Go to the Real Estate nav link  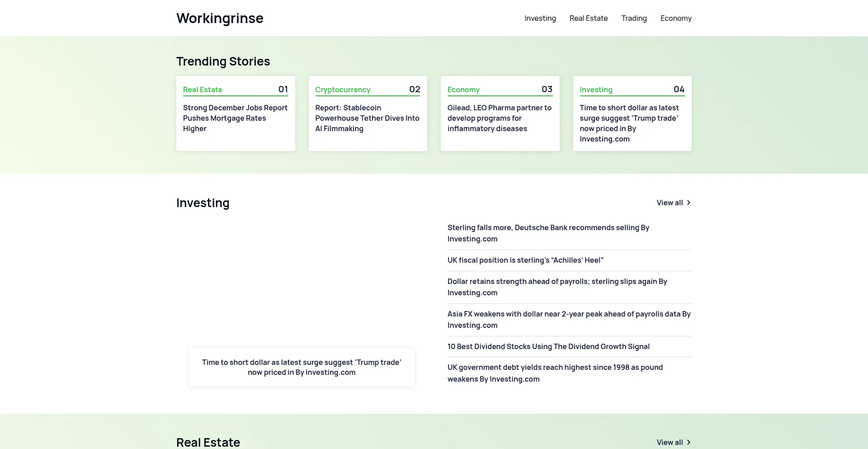(588, 18)
